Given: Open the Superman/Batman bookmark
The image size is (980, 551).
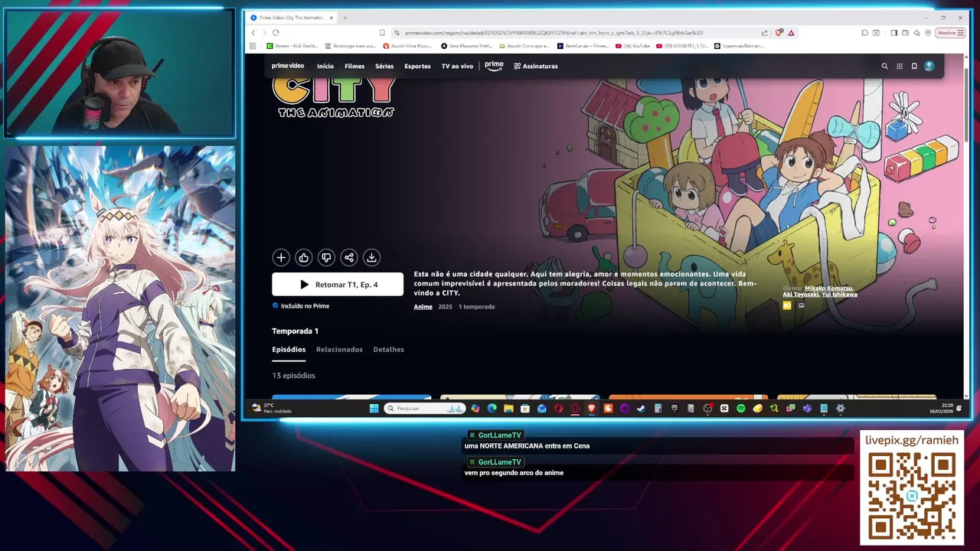Looking at the screenshot, I should coord(739,46).
